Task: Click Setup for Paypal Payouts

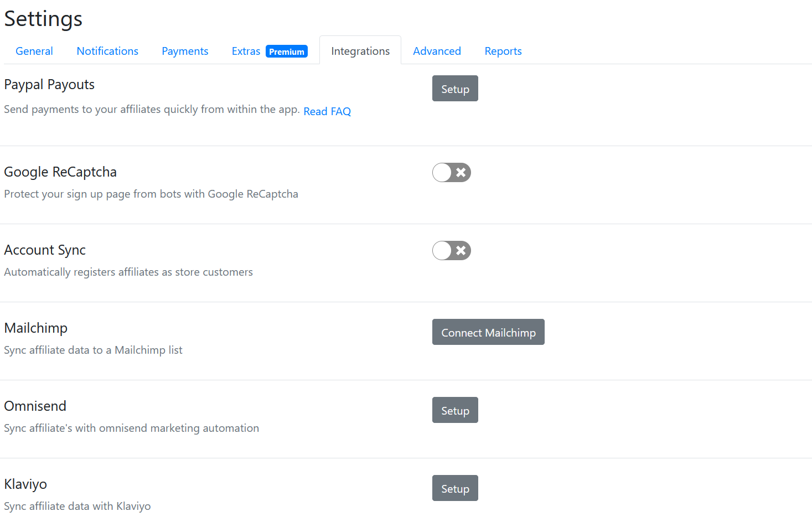Action: point(455,89)
